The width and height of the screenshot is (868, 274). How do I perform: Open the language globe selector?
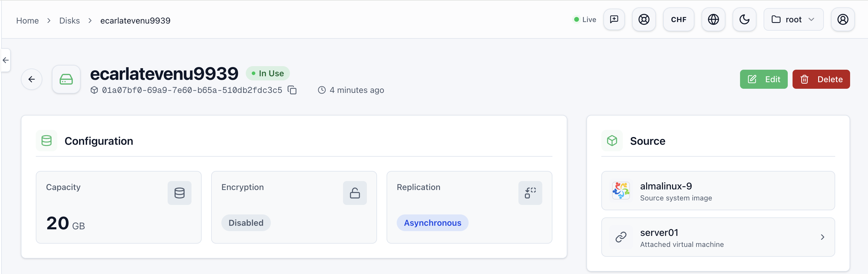(713, 20)
